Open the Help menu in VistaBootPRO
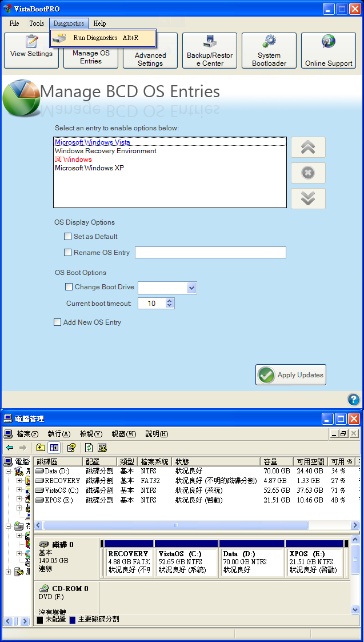This screenshot has width=364, height=642. point(99,23)
